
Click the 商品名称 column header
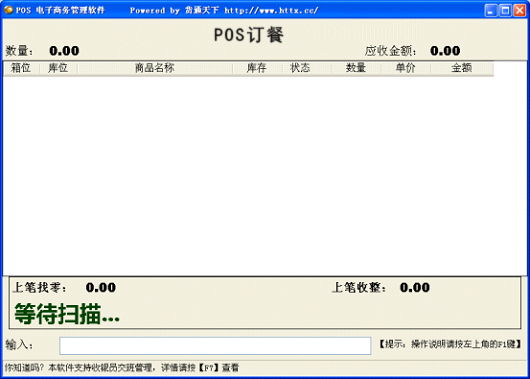tap(155, 68)
